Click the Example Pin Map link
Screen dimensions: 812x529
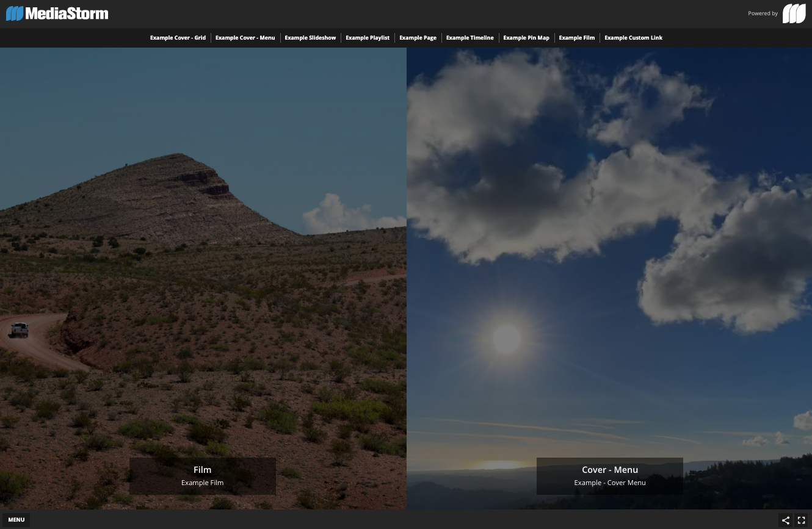526,37
